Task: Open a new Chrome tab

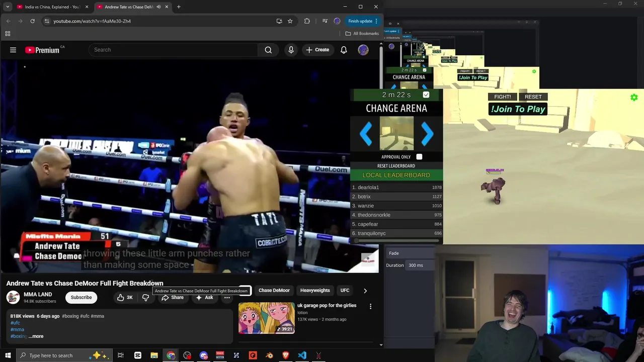Action: [x=179, y=7]
